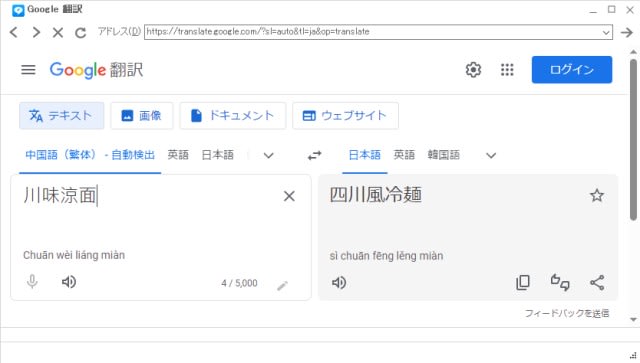Click the page vertical scrollbar thumb
This screenshot has height=363, width=640.
pyautogui.click(x=633, y=140)
